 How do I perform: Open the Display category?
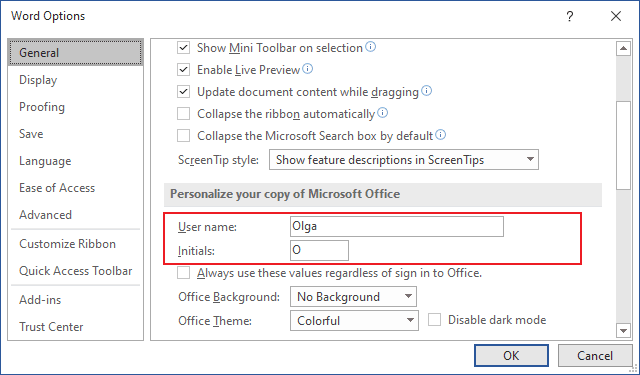click(76, 80)
